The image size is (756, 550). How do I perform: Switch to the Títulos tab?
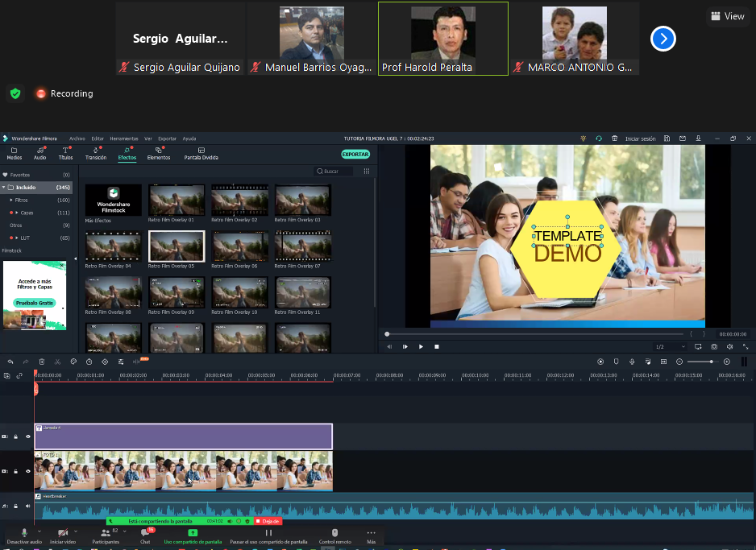[65, 153]
